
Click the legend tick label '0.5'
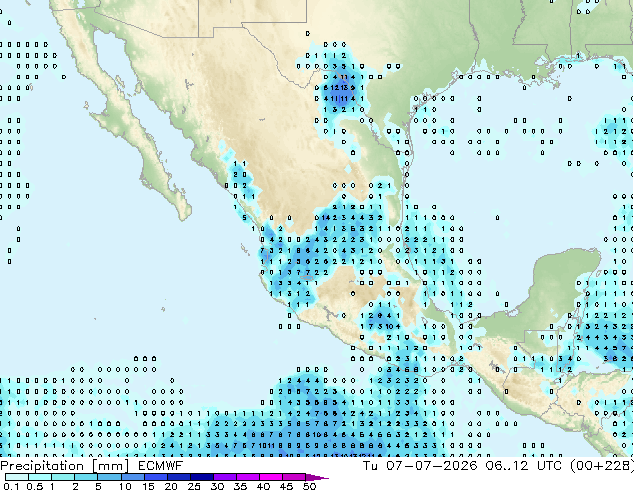point(35,486)
